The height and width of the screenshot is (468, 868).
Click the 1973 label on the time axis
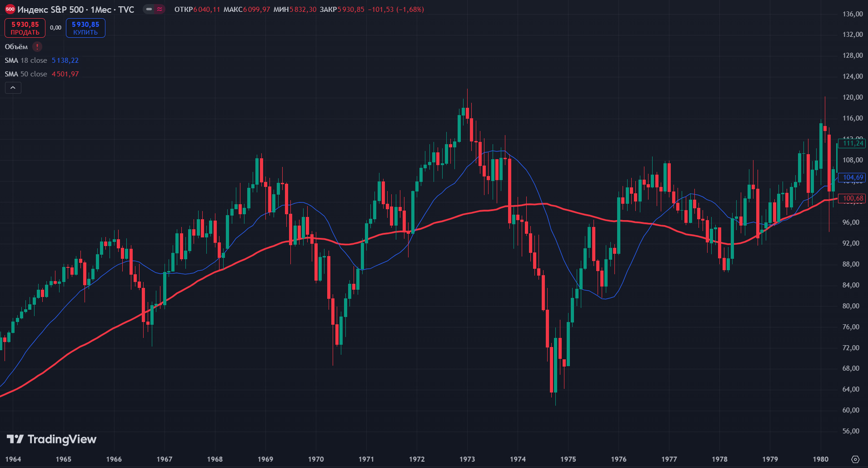point(467,459)
